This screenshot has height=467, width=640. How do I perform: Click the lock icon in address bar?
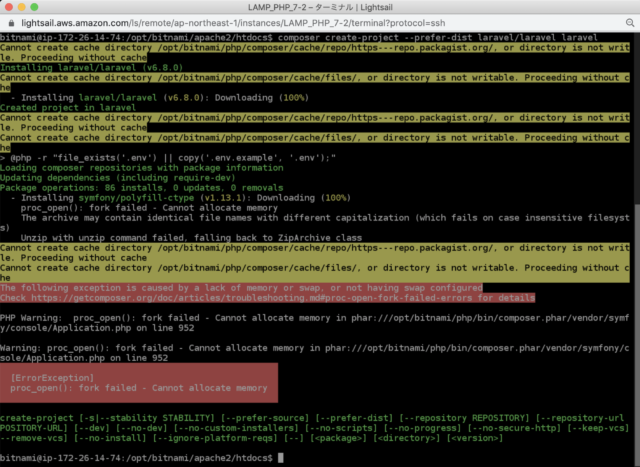(11, 23)
